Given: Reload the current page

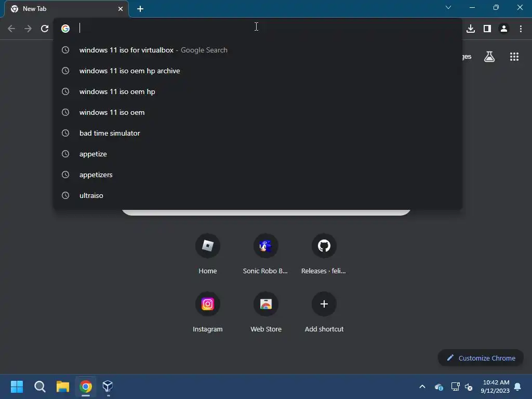Looking at the screenshot, I should point(45,29).
